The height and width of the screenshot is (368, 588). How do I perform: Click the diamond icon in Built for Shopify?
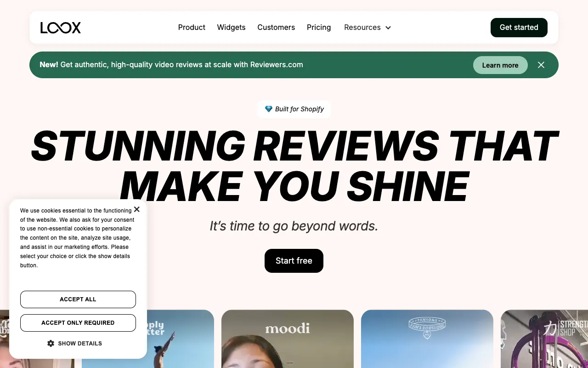click(x=269, y=109)
